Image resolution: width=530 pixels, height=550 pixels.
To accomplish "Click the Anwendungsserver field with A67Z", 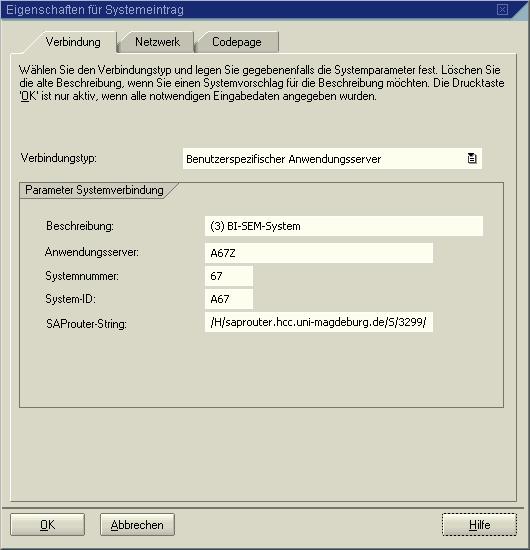I will [x=319, y=253].
